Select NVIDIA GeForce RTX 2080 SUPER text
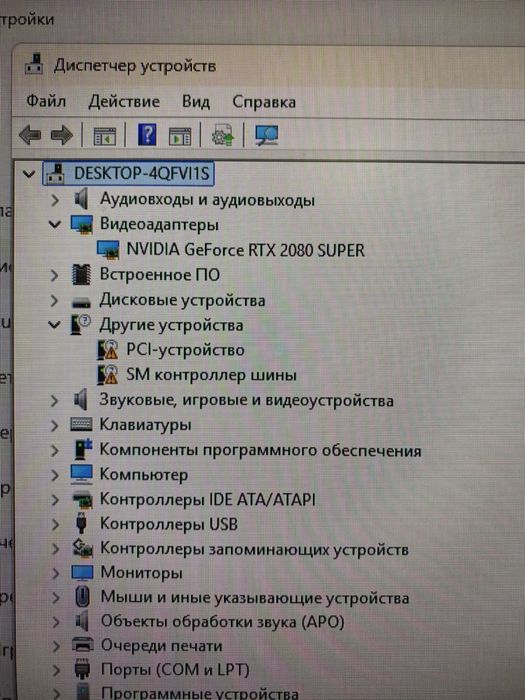Screen dimensions: 525x700 click(x=246, y=250)
